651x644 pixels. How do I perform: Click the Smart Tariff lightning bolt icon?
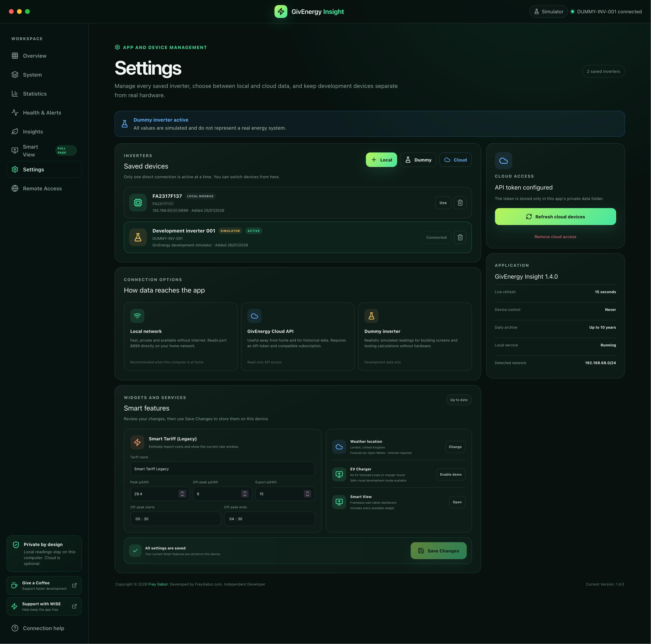point(137,442)
